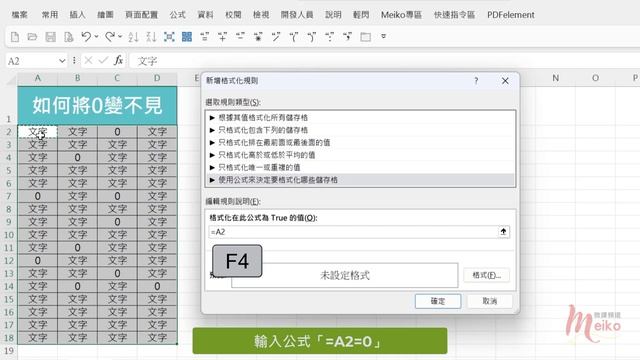Insert asterisk symbol icon
The height and width of the screenshot is (360, 640).
tap(258, 37)
